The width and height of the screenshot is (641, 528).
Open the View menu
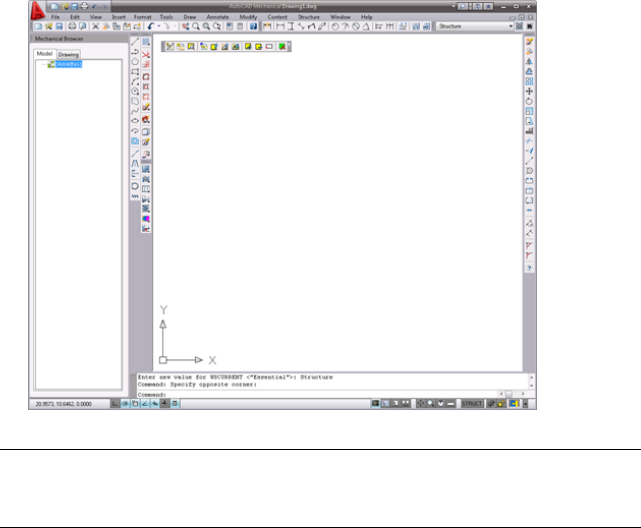click(x=96, y=17)
